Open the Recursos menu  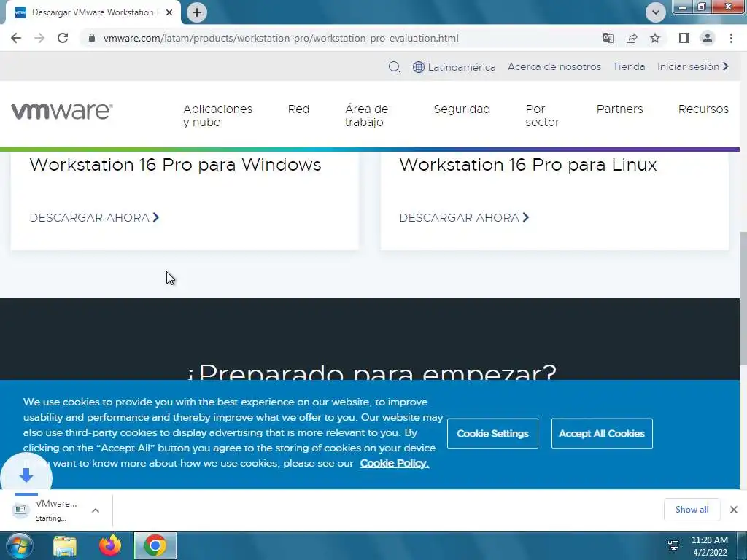pos(703,109)
